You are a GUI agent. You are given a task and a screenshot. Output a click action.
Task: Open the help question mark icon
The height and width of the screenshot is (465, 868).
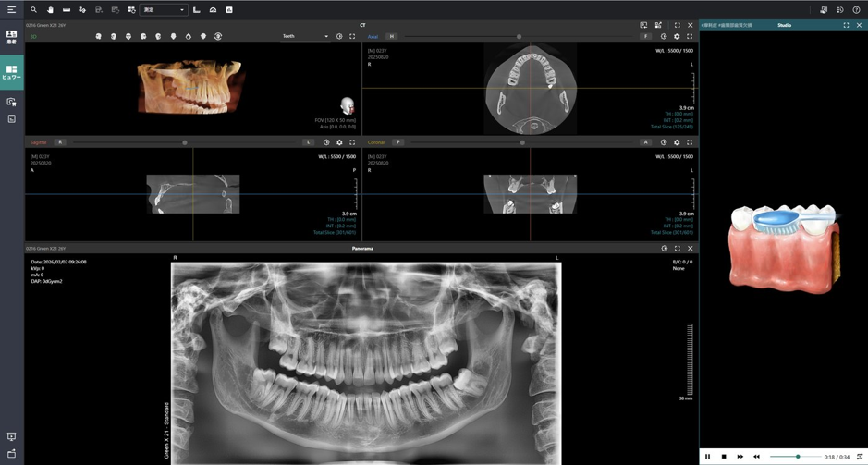click(856, 10)
